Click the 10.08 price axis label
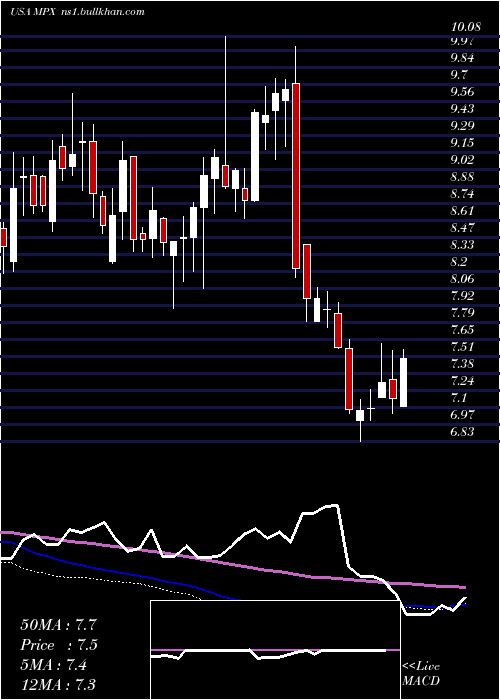Screen dimensions: 500x700 (x=466, y=28)
